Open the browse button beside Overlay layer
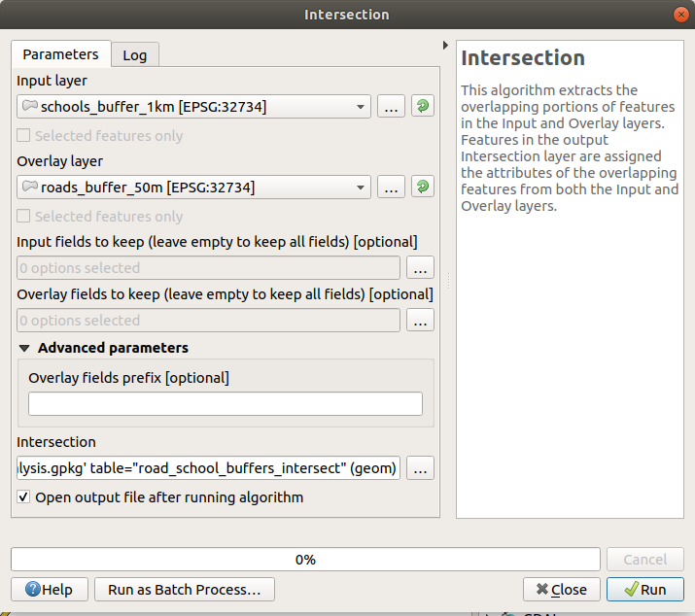695x616 pixels. click(x=391, y=187)
